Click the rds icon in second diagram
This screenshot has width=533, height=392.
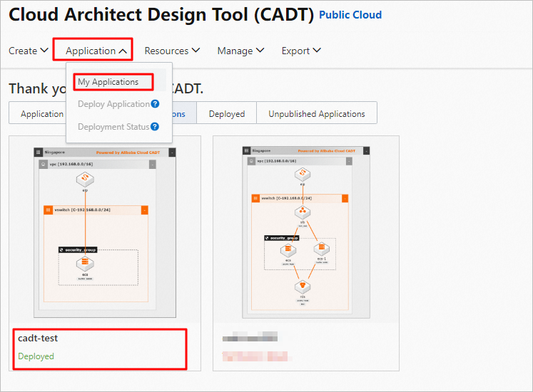coord(303,287)
